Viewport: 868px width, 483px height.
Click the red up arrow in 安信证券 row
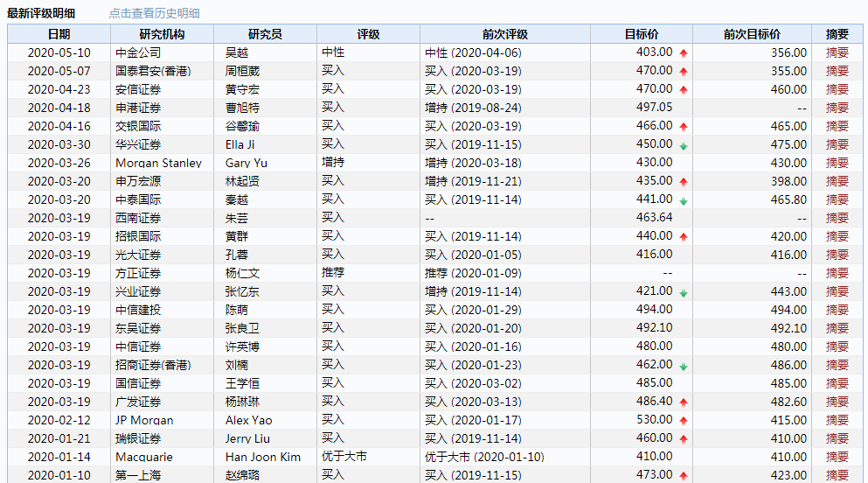click(x=684, y=90)
